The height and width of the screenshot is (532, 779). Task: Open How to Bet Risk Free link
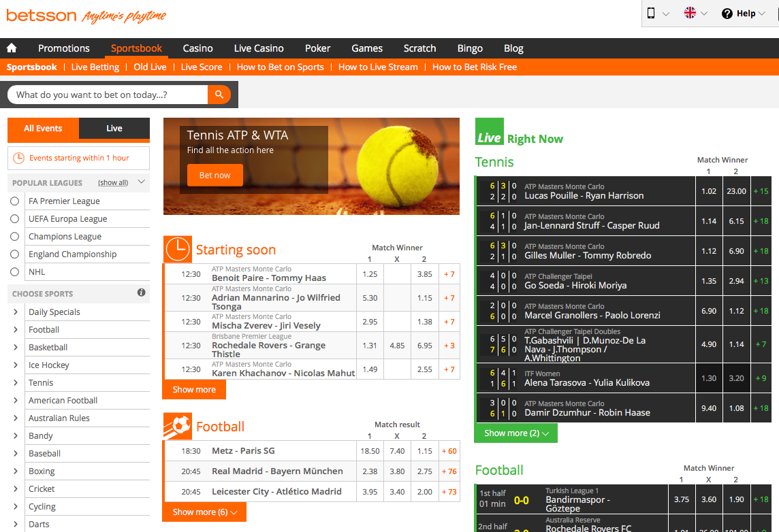pyautogui.click(x=475, y=67)
